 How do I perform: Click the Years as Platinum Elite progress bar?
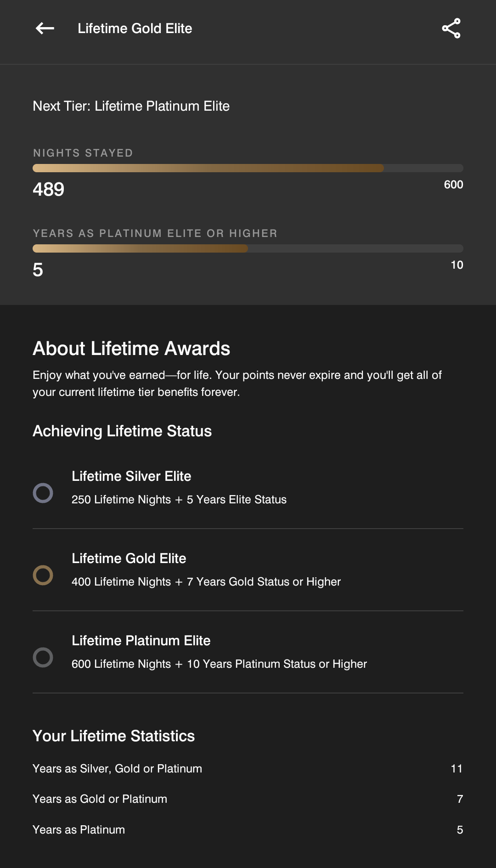tap(248, 248)
